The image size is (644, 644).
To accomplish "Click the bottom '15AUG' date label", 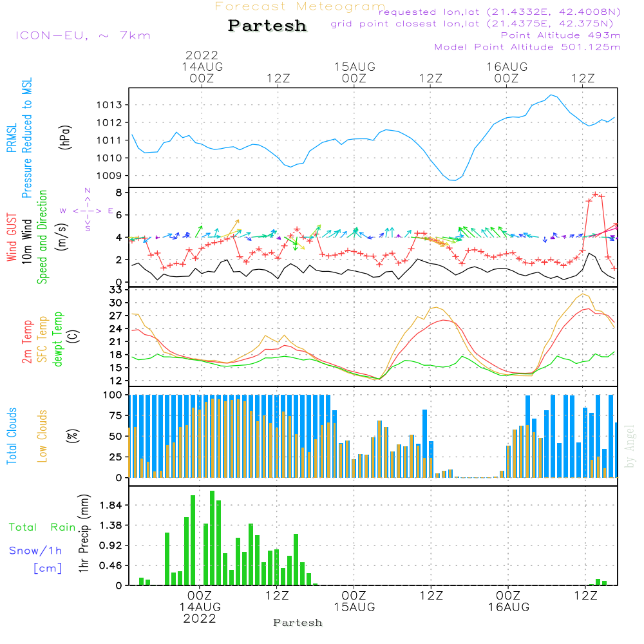I will click(354, 607).
